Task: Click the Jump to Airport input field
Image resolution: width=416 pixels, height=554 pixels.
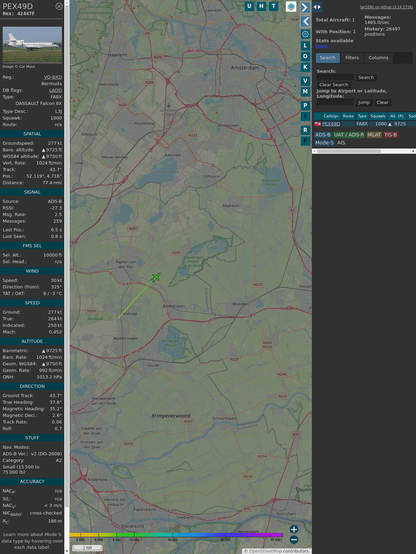Action: tap(335, 102)
